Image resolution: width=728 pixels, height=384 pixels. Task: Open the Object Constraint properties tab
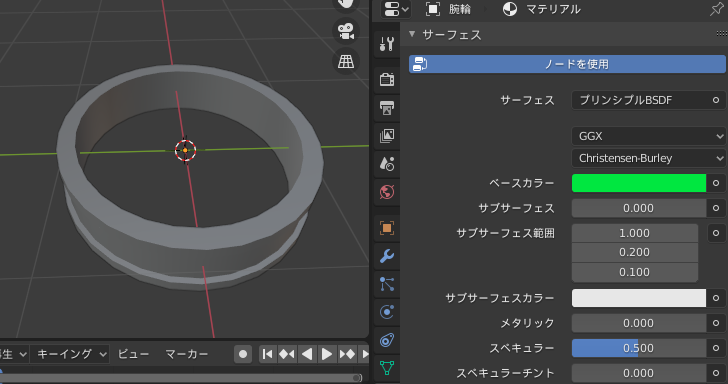click(x=387, y=340)
